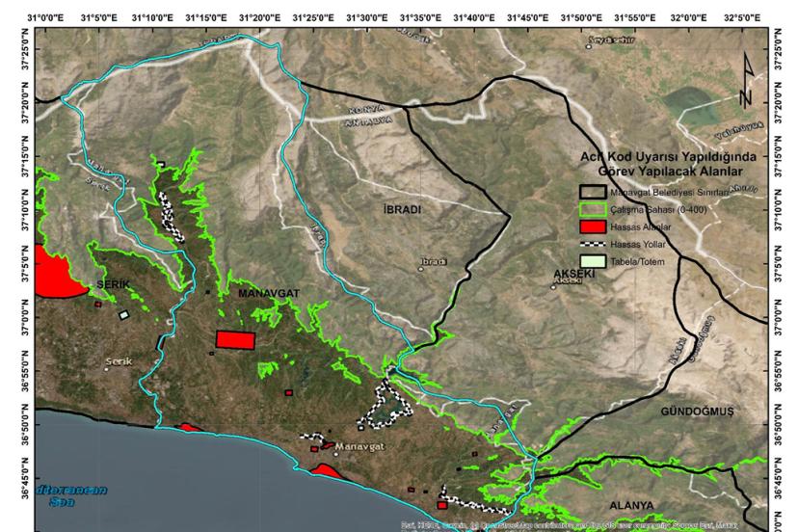Click the Tabela/Totem marker east of Serik
Image resolution: width=798 pixels, height=532 pixels.
[x=123, y=315]
